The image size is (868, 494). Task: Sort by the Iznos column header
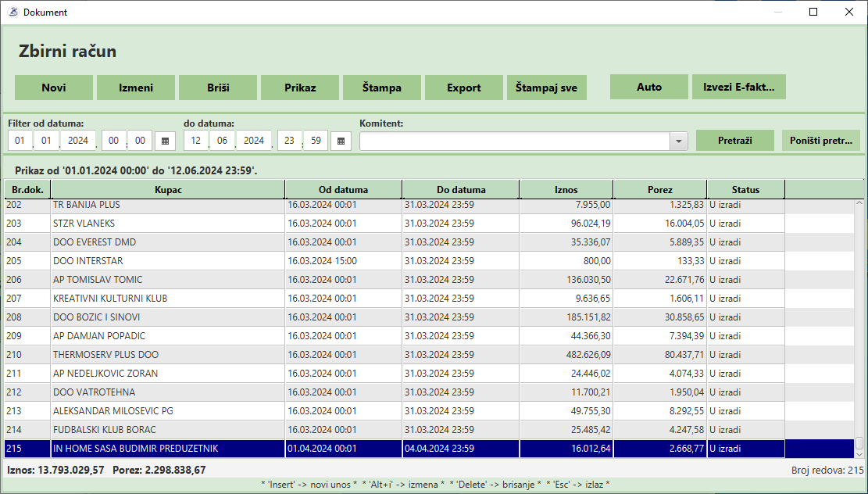566,189
